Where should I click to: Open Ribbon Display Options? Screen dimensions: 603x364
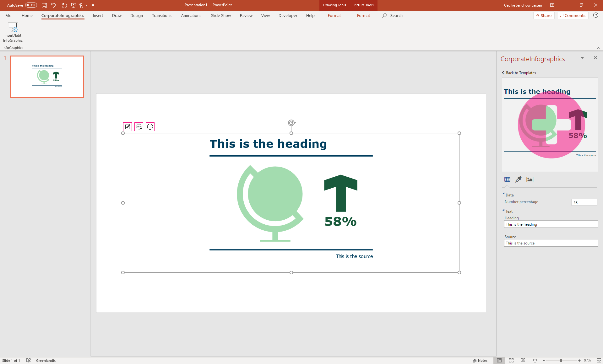[552, 5]
